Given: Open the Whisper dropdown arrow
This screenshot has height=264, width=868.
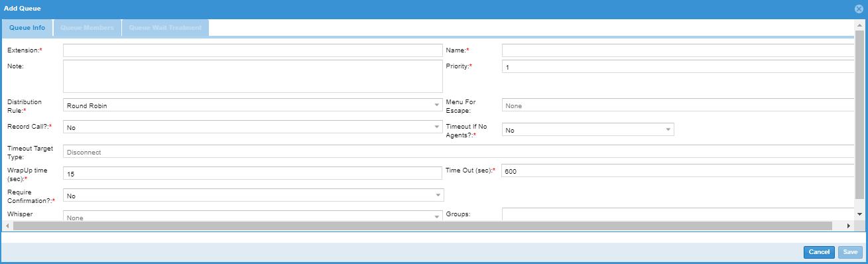Looking at the screenshot, I should (436, 217).
